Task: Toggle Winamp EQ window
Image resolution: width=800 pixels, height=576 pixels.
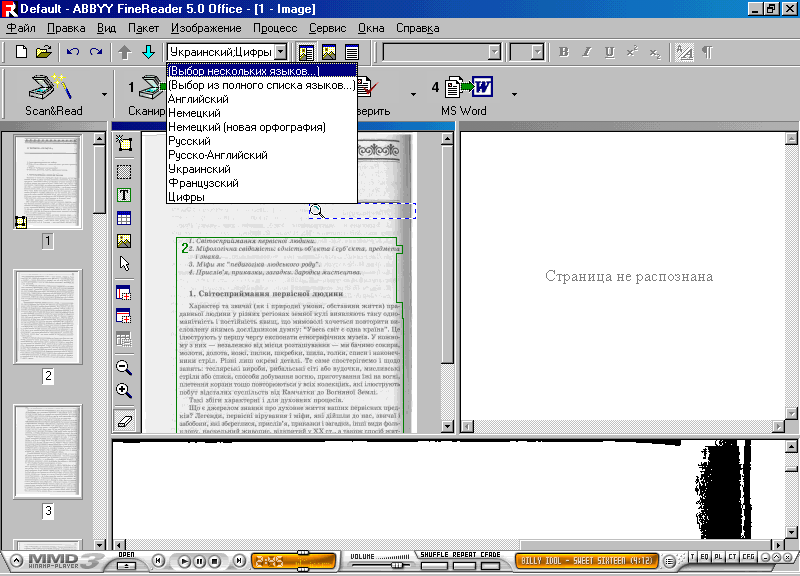Action: pos(705,557)
